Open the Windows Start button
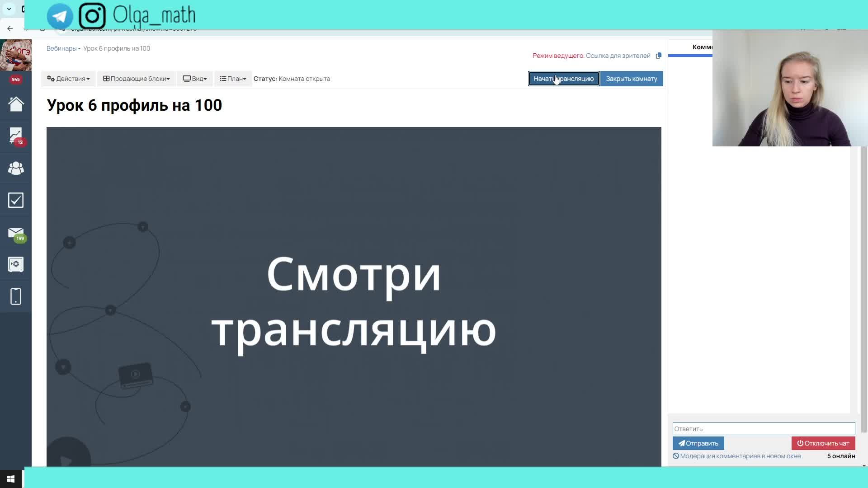Image resolution: width=868 pixels, height=488 pixels. click(x=11, y=479)
